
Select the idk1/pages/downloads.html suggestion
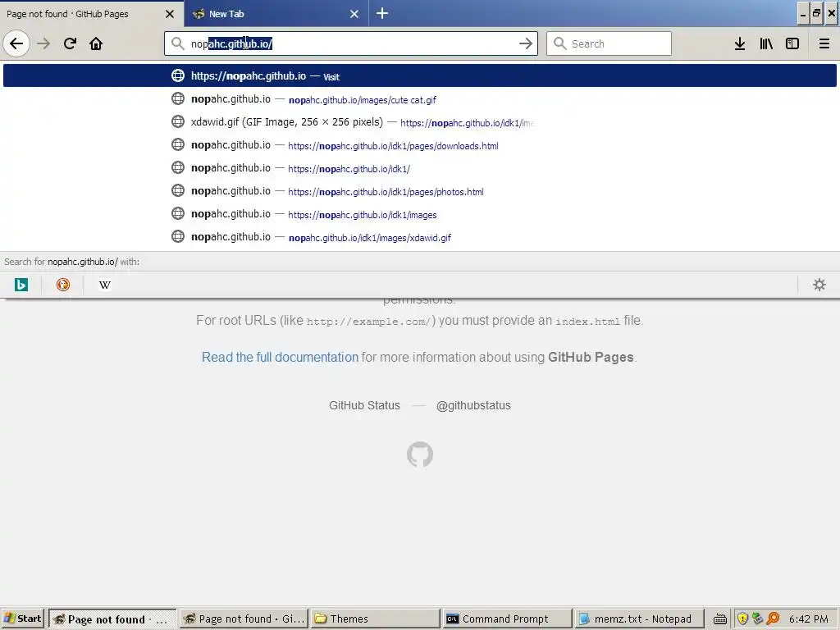(x=420, y=145)
